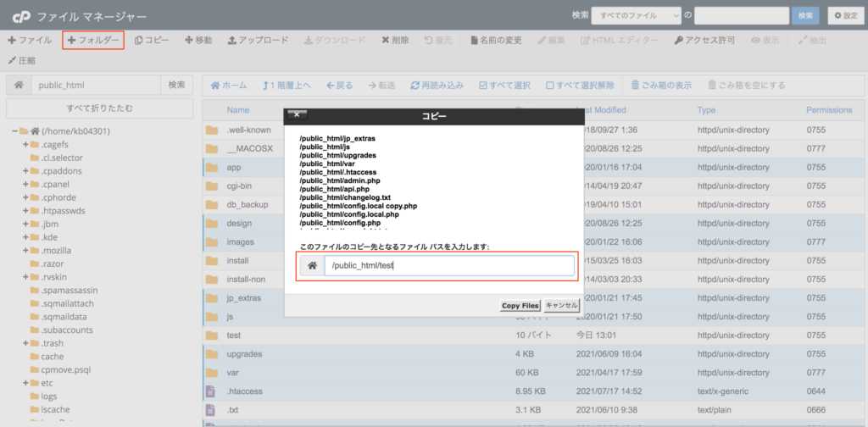The height and width of the screenshot is (427, 868).
Task: Click the New Folder toolbar button
Action: tap(93, 40)
